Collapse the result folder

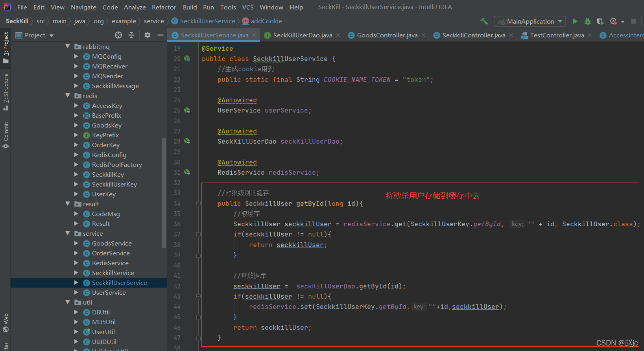pos(68,204)
